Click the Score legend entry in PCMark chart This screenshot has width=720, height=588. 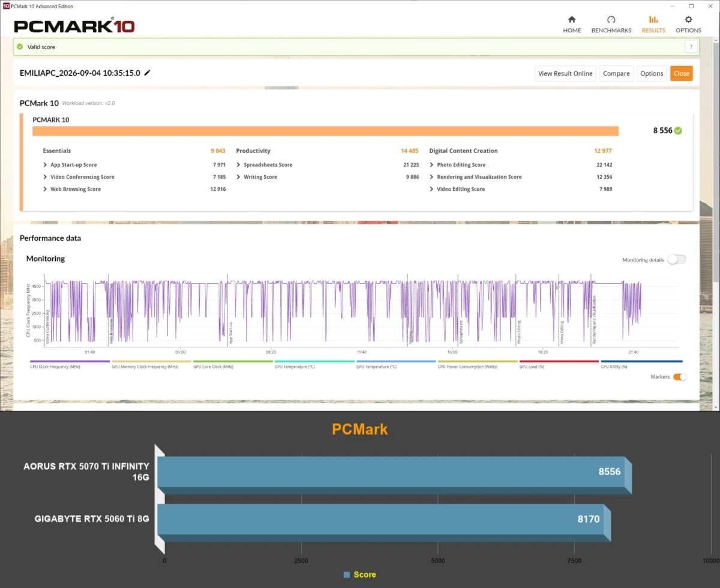(x=359, y=575)
